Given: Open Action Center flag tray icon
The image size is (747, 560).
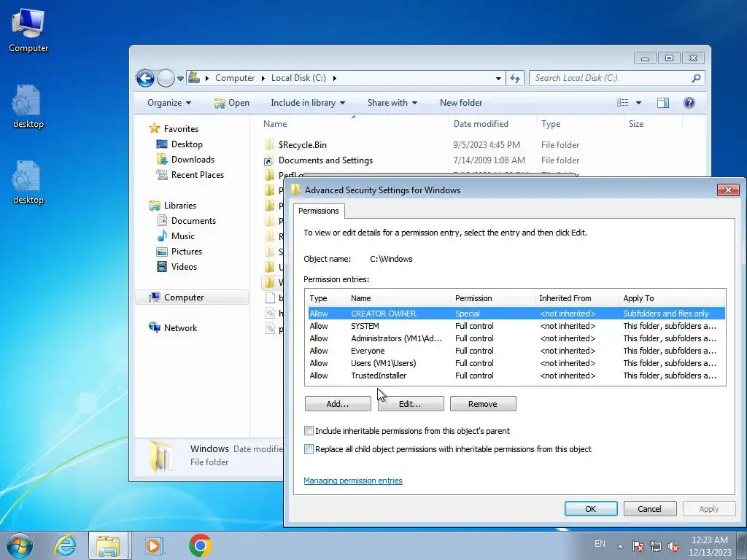Looking at the screenshot, I should [638, 546].
